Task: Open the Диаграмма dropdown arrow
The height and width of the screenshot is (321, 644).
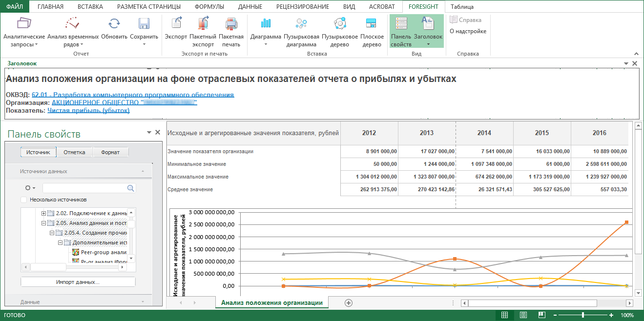Action: (266, 44)
